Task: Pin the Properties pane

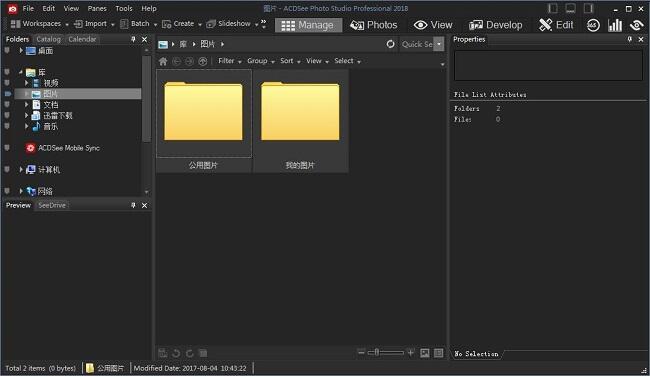Action: pyautogui.click(x=630, y=39)
